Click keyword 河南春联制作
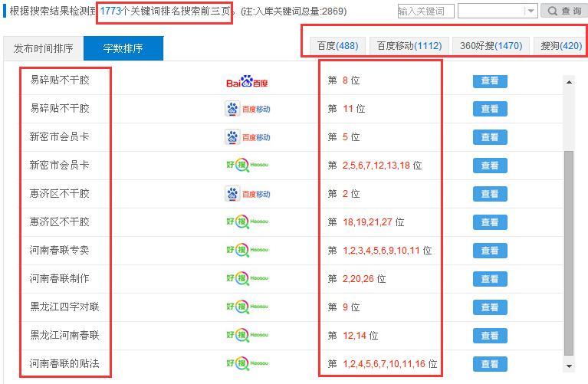The height and width of the screenshot is (384, 588). click(x=60, y=278)
